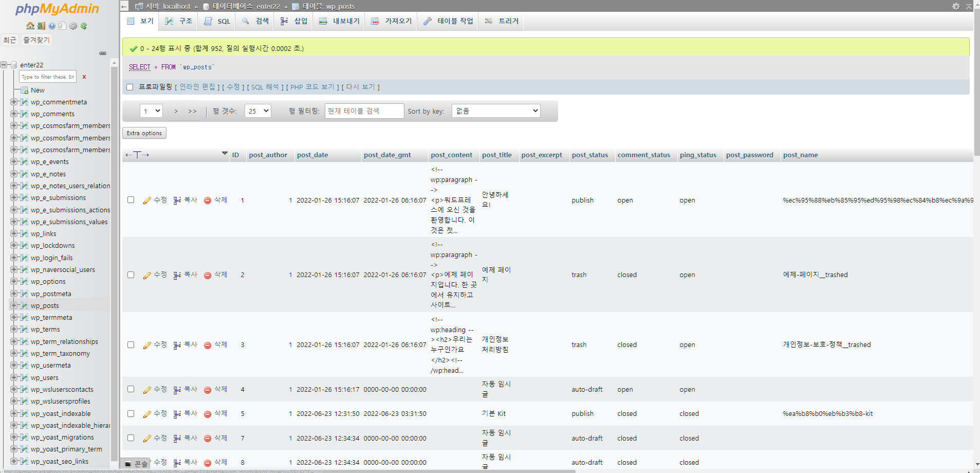Open navigation panel settings gear icon
Viewport: 980px width, 473px height.
point(73,26)
